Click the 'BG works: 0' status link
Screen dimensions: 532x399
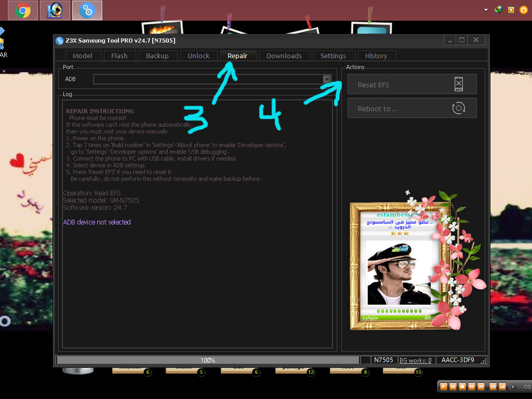(x=415, y=361)
